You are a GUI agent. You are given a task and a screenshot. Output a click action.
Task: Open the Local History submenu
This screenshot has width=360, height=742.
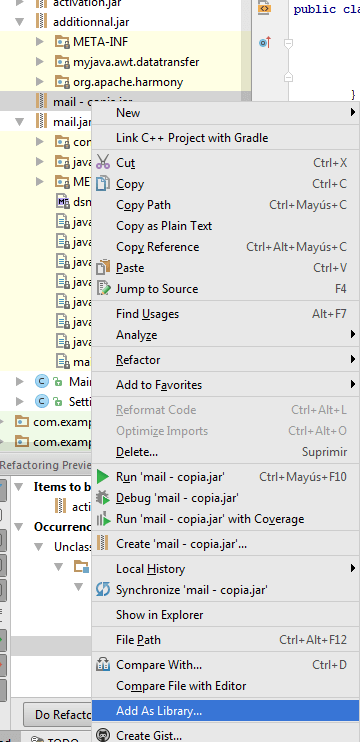(225, 569)
